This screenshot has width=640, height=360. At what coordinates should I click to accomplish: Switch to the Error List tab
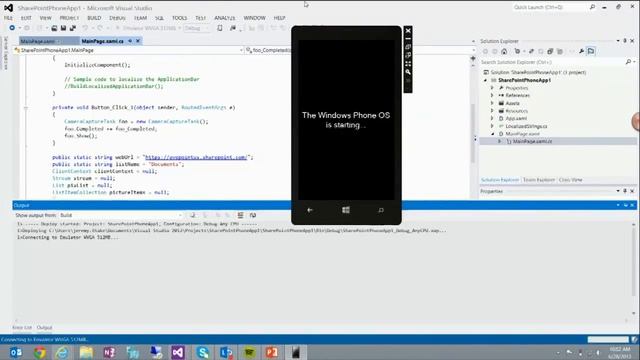pyautogui.click(x=22, y=327)
